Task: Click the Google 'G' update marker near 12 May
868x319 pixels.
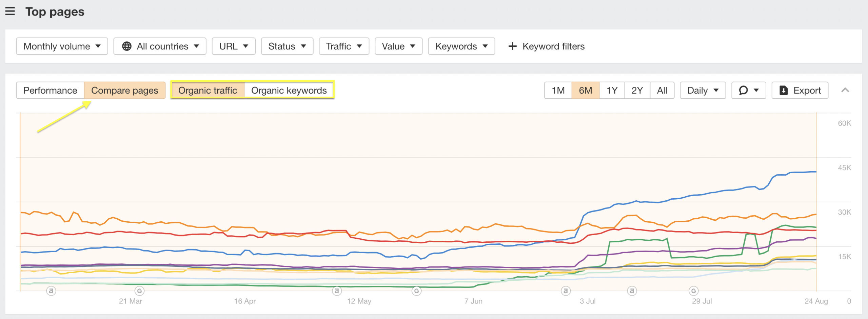Action: point(416,291)
